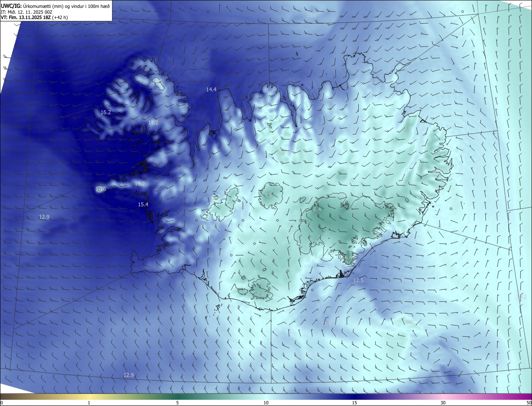Select the initialization time 'Mið. 12. 11. 2025 00Z'
This screenshot has width=532, height=406.
(30, 12)
